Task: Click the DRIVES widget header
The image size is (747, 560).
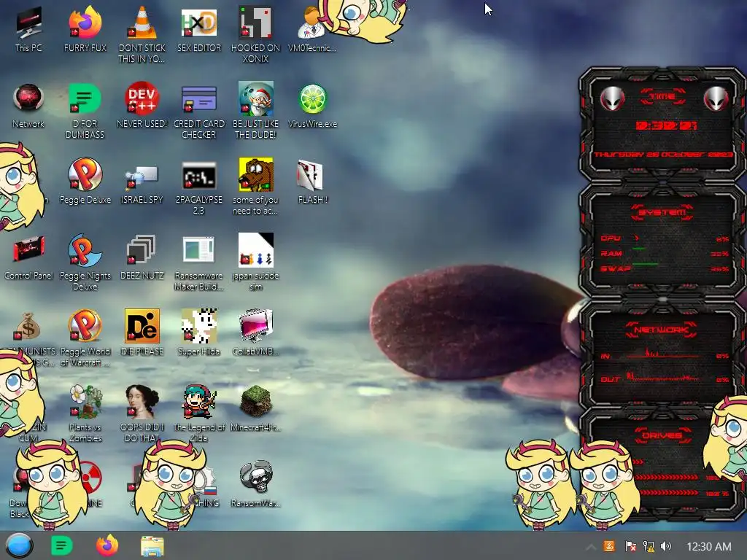Action: tap(662, 435)
